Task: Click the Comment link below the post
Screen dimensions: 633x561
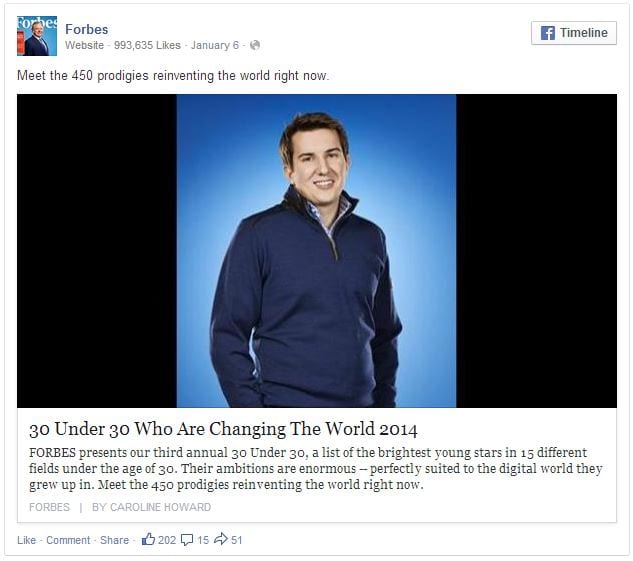Action: point(68,540)
